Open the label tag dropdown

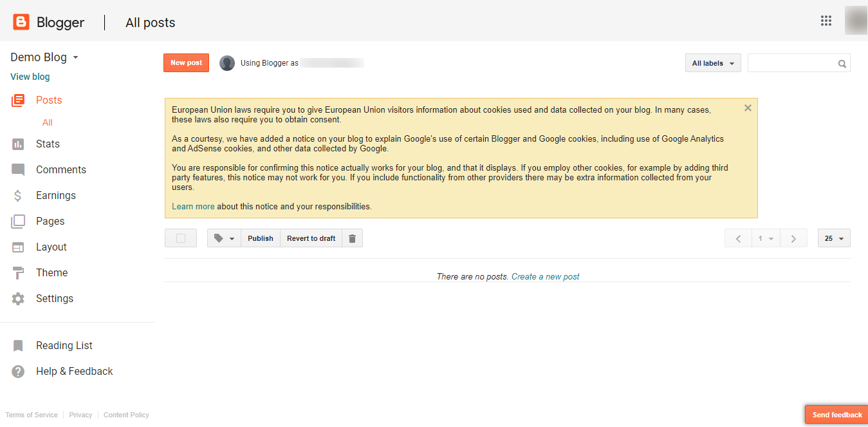point(224,238)
